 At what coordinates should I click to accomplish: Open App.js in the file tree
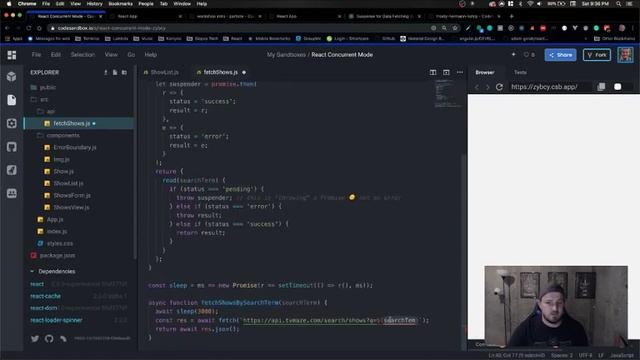pyautogui.click(x=55, y=219)
